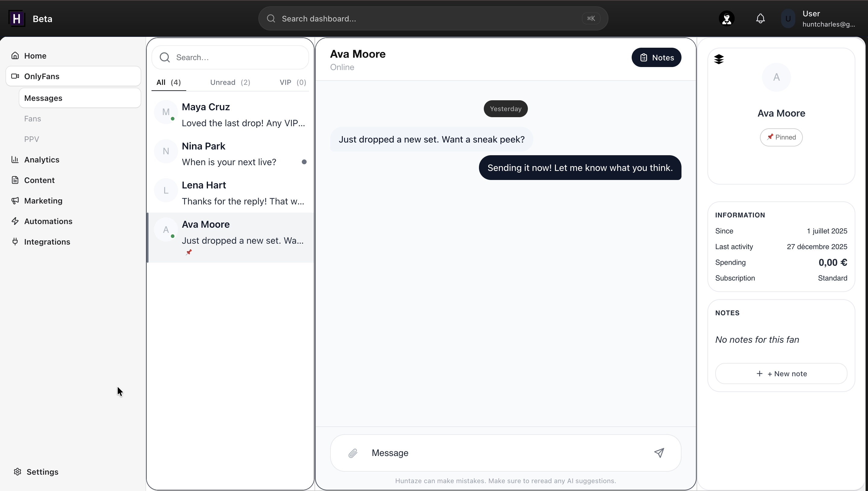Open the User account menu
868x491 pixels.
(x=819, y=18)
